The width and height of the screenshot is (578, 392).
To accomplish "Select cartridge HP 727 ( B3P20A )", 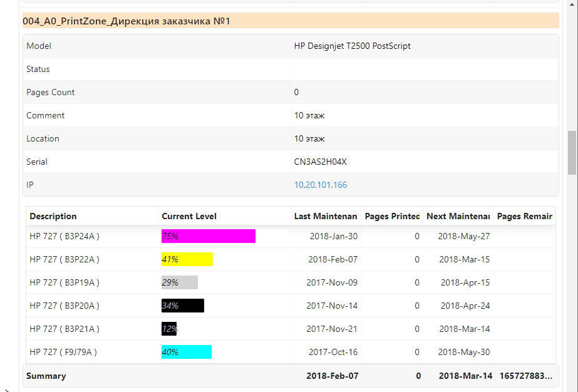I will 65,306.
